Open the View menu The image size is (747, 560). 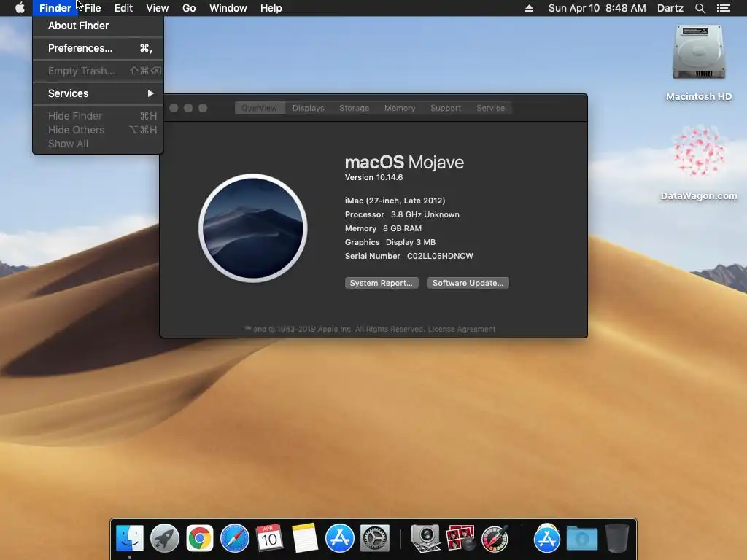[x=158, y=8]
